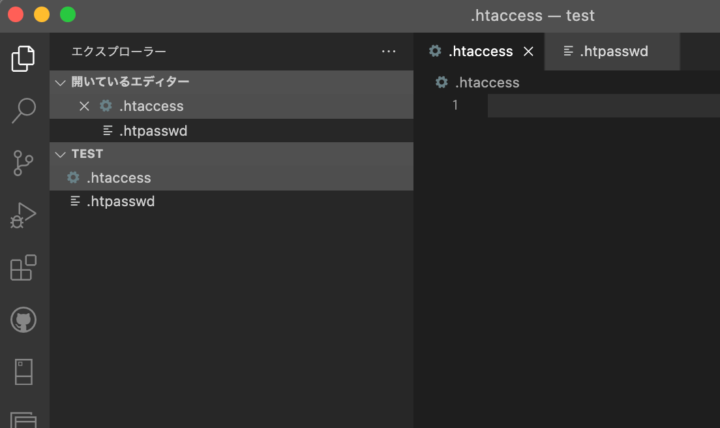Click line 1 in the editor
The image size is (720, 428).
604,106
